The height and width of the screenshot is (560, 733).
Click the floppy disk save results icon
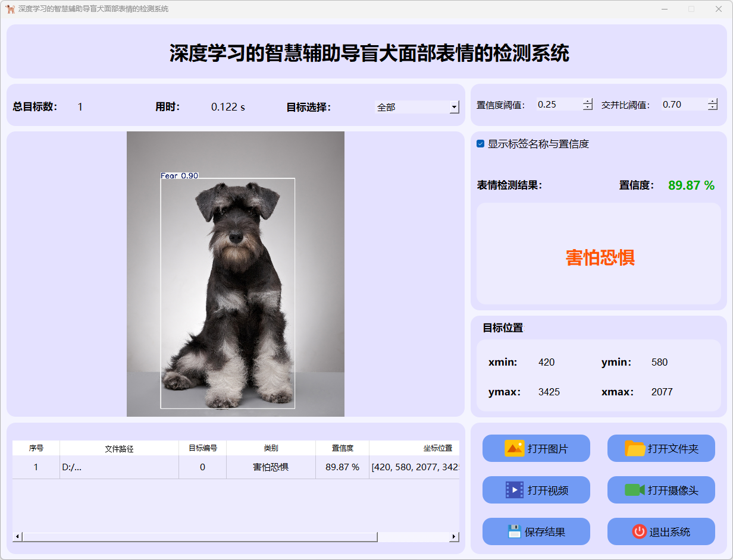[x=514, y=531]
